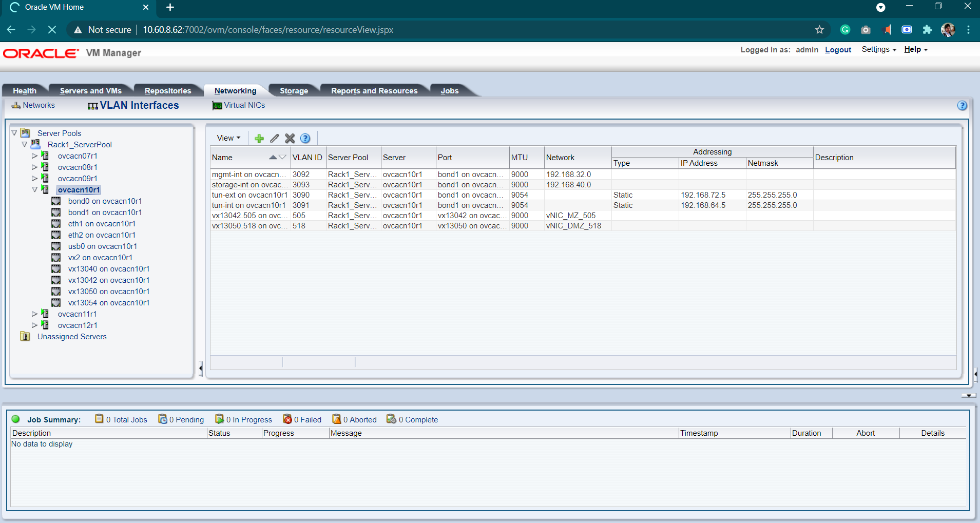Click the VLAN ID column header
Image resolution: width=980 pixels, height=523 pixels.
(308, 158)
